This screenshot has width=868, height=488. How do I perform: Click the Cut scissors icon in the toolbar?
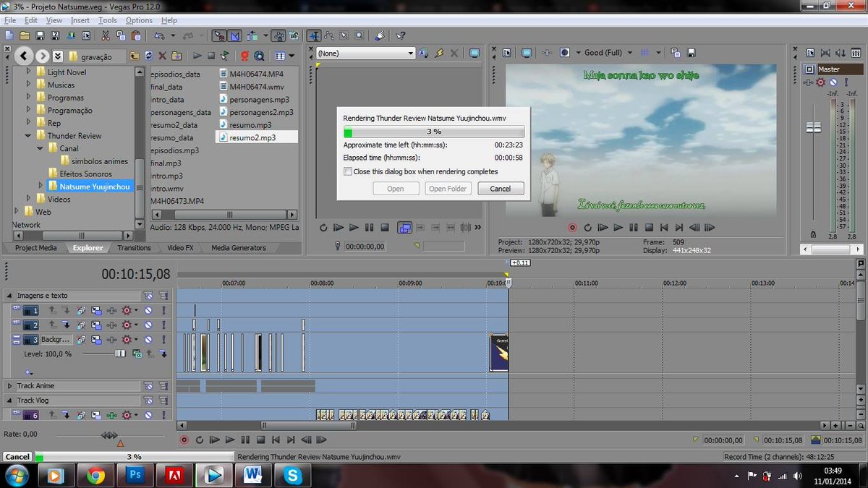(105, 35)
